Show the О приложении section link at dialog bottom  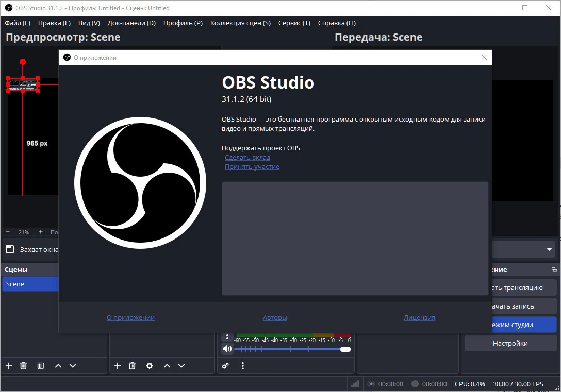[x=130, y=317]
